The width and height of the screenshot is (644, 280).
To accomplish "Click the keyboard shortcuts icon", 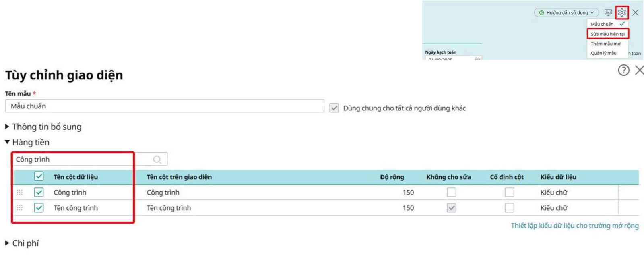I will coord(608,12).
